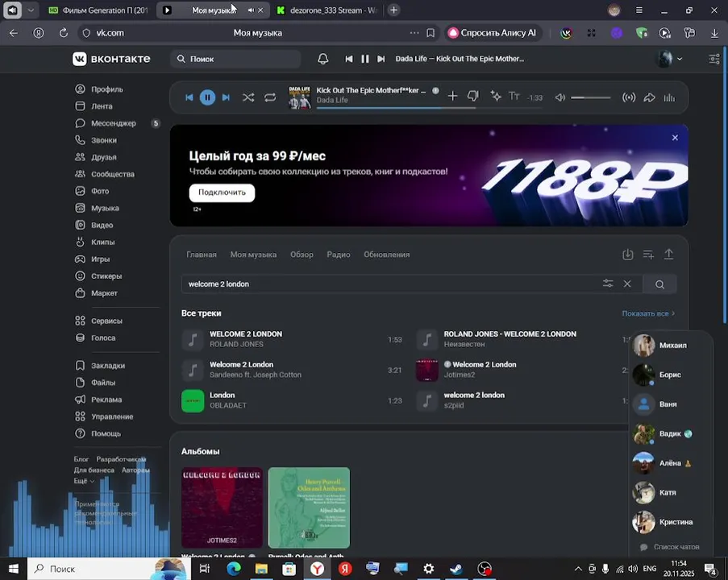The width and height of the screenshot is (728, 580).
Task: Play WELCOME 2 LONDON by ROLAND JONES
Action: coord(292,339)
